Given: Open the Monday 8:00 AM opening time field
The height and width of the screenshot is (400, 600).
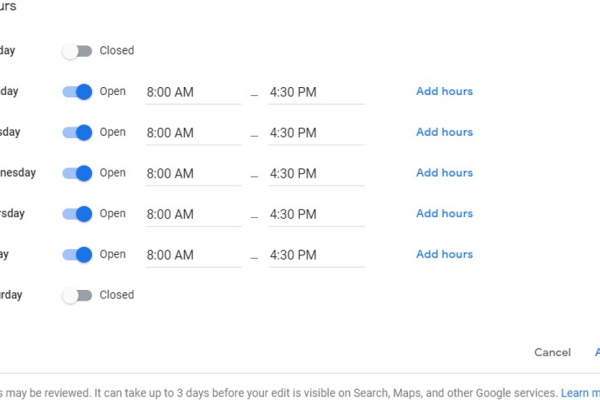Looking at the screenshot, I should 193,93.
